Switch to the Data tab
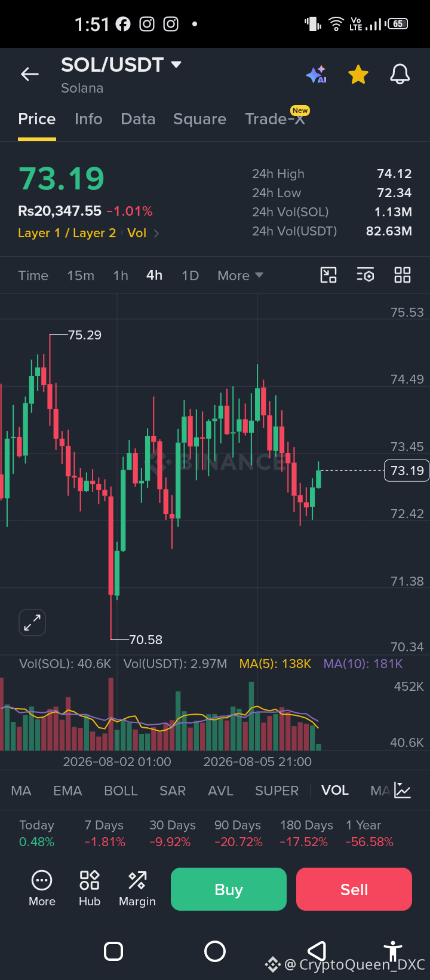This screenshot has height=980, width=430. [x=138, y=119]
